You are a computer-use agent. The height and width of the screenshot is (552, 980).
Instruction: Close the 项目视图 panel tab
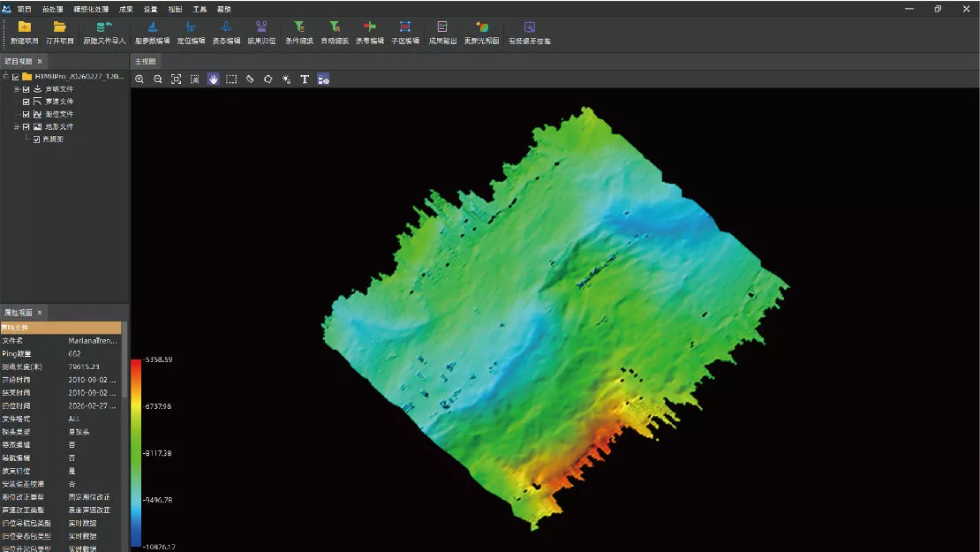point(40,61)
